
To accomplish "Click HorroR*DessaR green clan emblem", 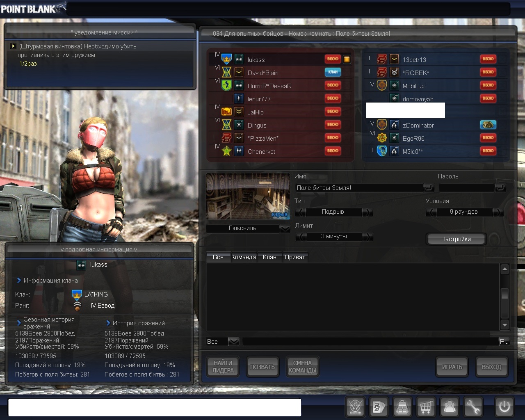I will 226,85.
